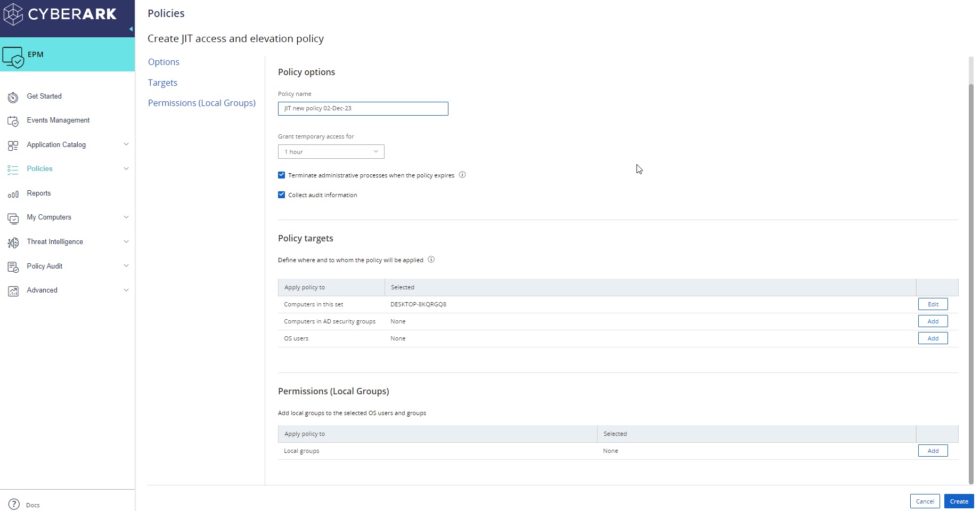Click the Docs question mark icon

[x=14, y=504]
